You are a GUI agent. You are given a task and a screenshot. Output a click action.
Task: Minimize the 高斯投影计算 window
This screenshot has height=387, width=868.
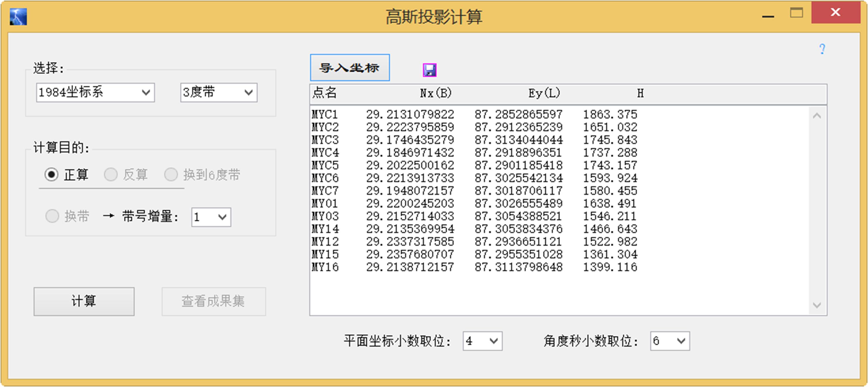coord(768,16)
